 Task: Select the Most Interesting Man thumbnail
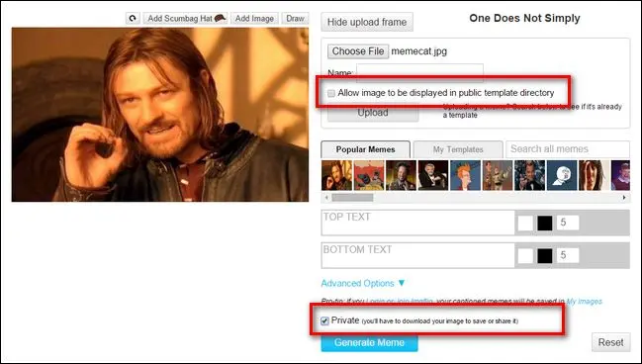click(432, 175)
